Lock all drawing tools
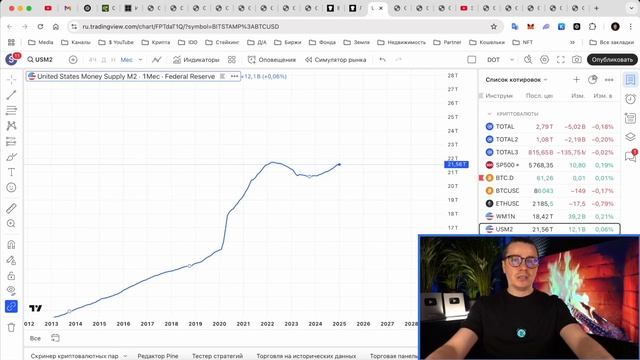Screen dimensions: 640x360 pyautogui.click(x=11, y=276)
